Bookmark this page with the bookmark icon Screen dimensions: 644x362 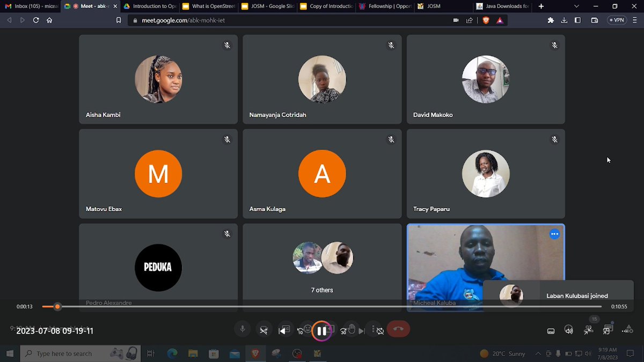point(119,20)
